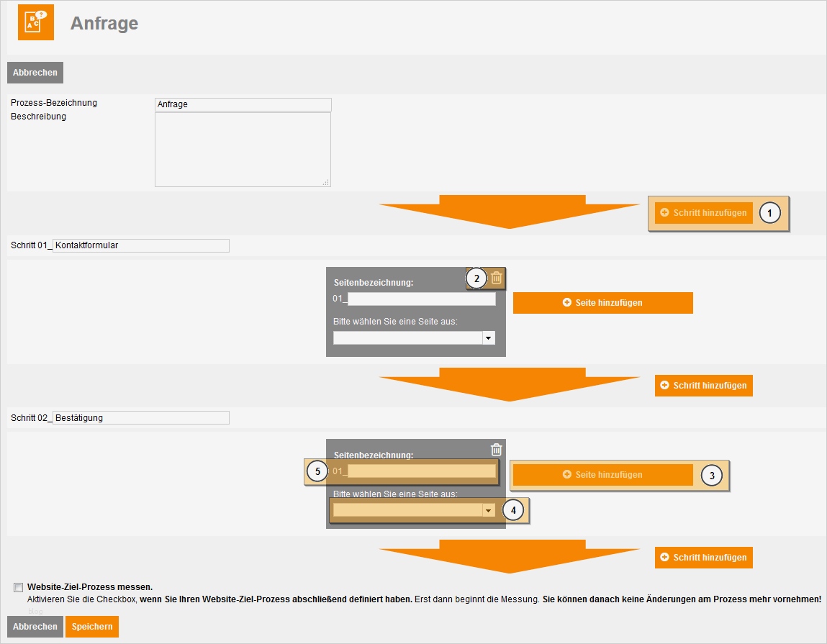The height and width of the screenshot is (644, 827).
Task: Click the plus icon on bottom Schritt hinzufügen button
Action: (664, 558)
